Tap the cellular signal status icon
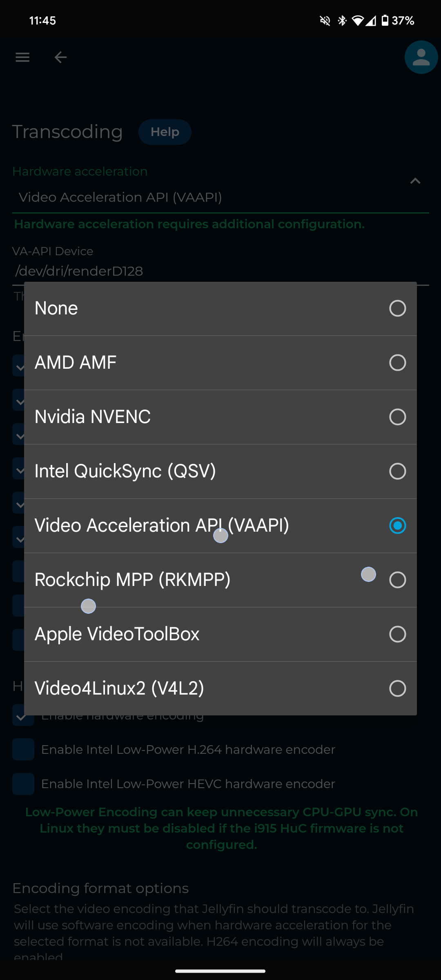The image size is (441, 980). click(371, 20)
